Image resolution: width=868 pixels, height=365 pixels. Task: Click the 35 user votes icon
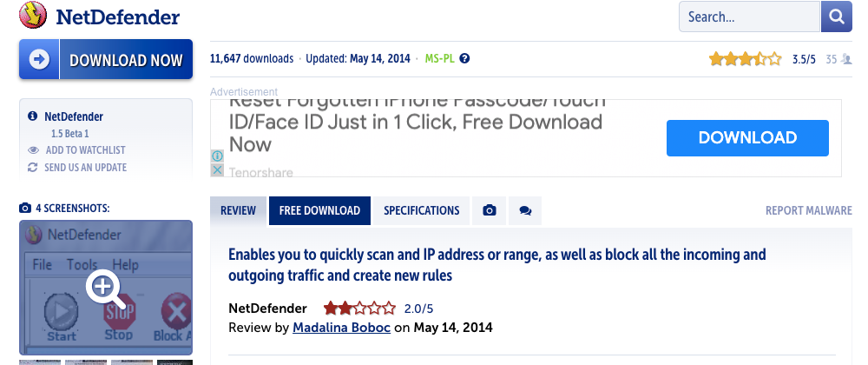tap(846, 59)
